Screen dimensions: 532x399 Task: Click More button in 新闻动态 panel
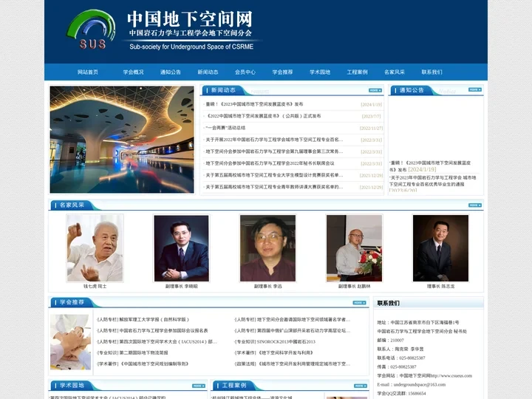click(375, 90)
